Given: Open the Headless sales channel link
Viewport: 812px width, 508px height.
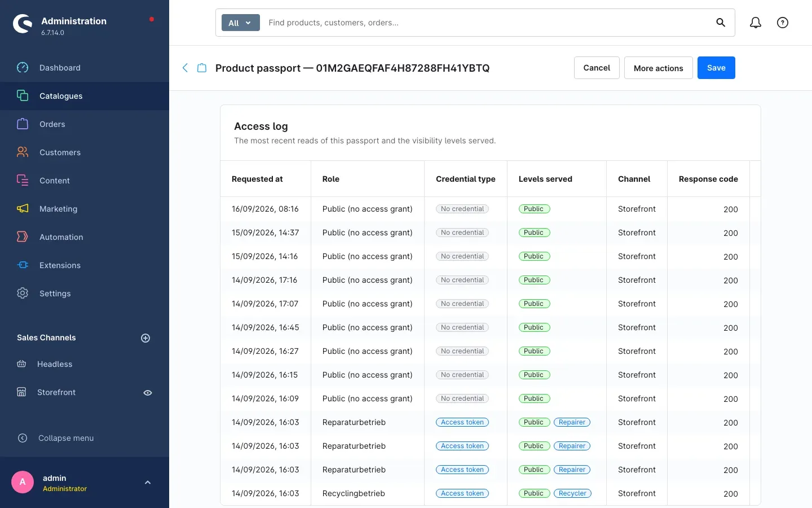Looking at the screenshot, I should point(55,364).
